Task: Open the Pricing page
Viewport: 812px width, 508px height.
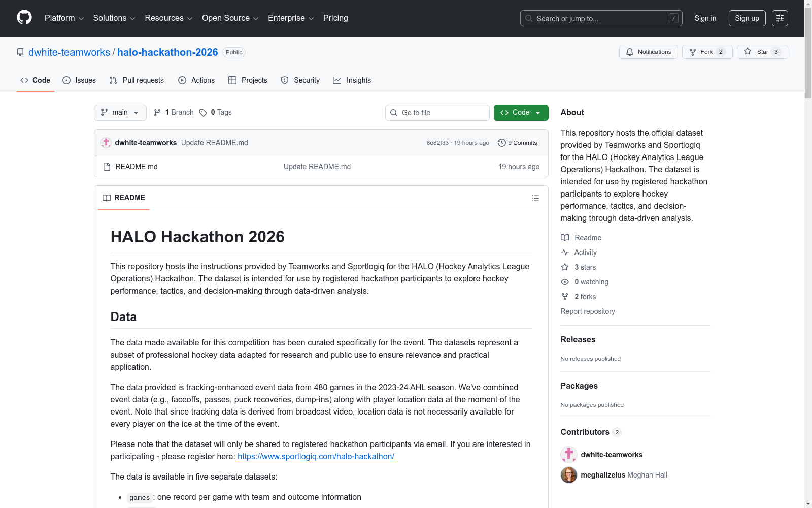Action: click(335, 18)
